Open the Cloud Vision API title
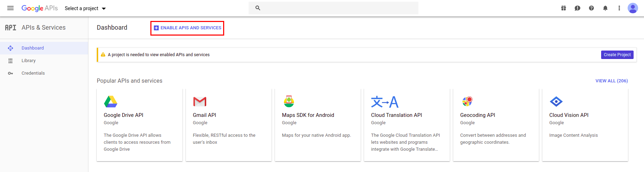Viewport: 644px width, 172px height. click(569, 115)
